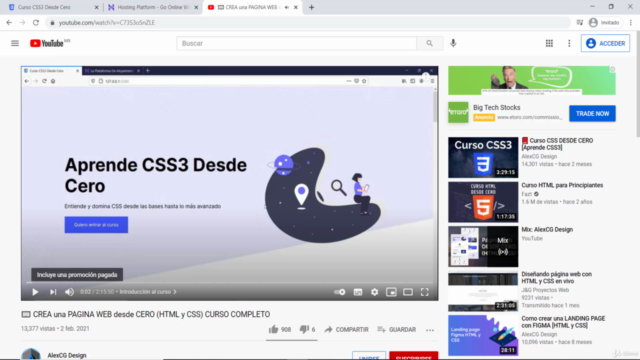Open the YouTube hamburger guide menu
This screenshot has height=360, width=640.
(x=15, y=43)
